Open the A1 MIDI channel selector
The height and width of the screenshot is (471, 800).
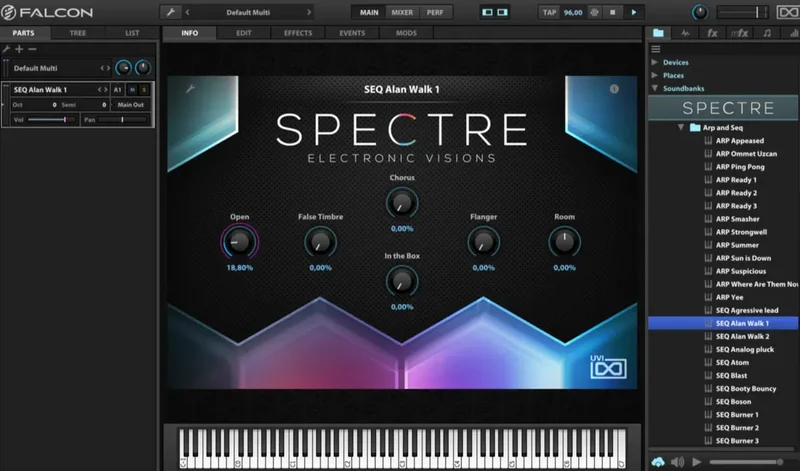tap(117, 89)
